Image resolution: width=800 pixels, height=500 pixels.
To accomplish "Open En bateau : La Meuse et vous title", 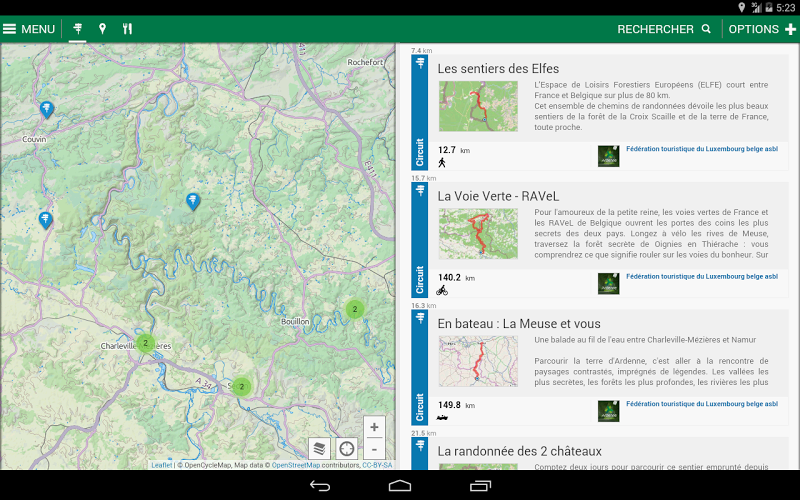I will [x=519, y=324].
